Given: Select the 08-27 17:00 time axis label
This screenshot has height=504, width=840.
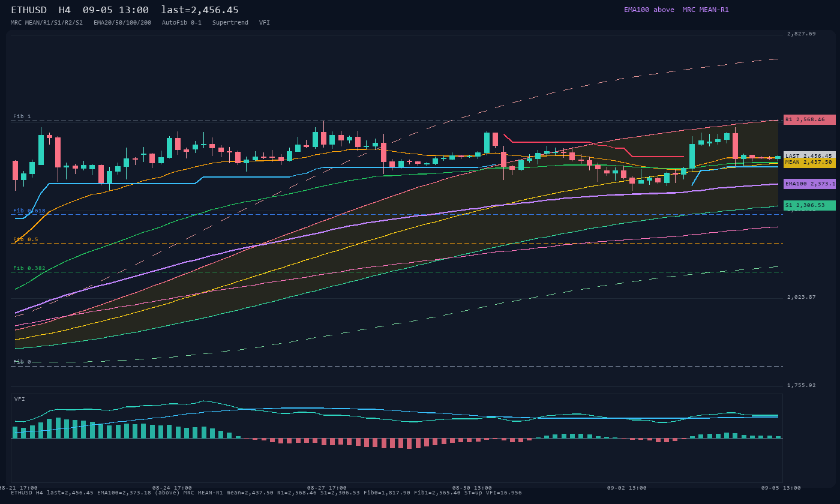Looking at the screenshot, I should pyautogui.click(x=327, y=488).
